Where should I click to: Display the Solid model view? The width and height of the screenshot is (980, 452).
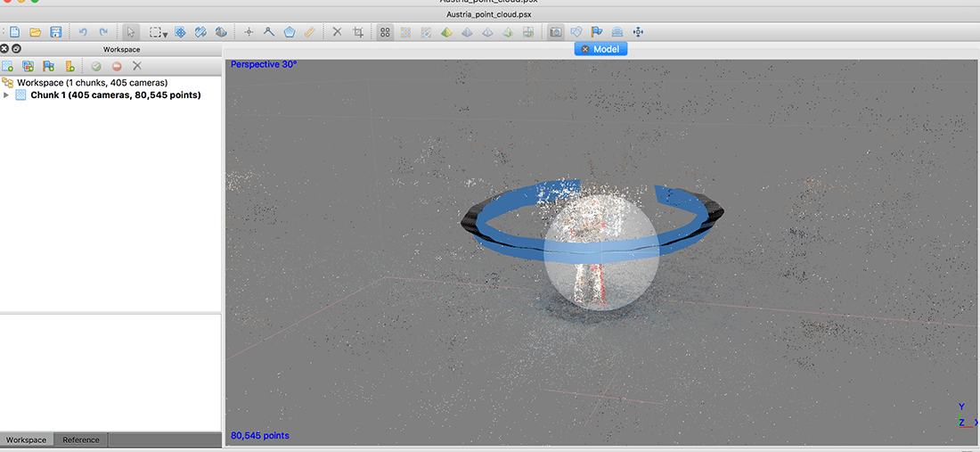467,32
